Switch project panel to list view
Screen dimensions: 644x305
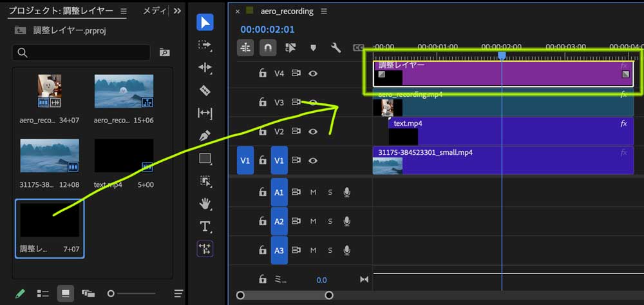pyautogui.click(x=43, y=293)
